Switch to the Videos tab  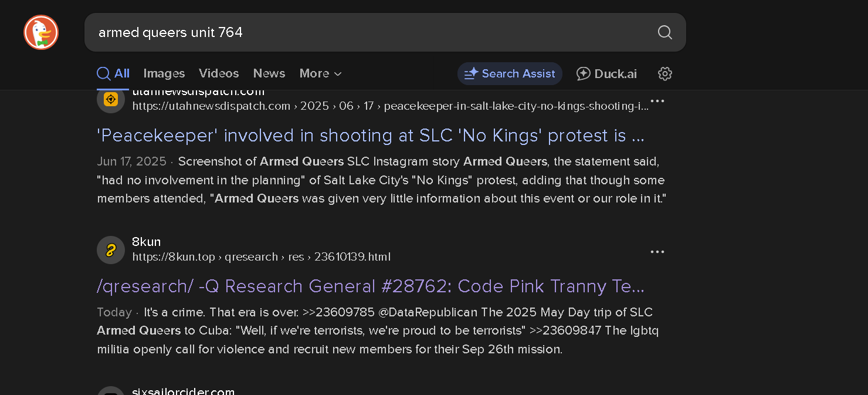click(x=219, y=73)
